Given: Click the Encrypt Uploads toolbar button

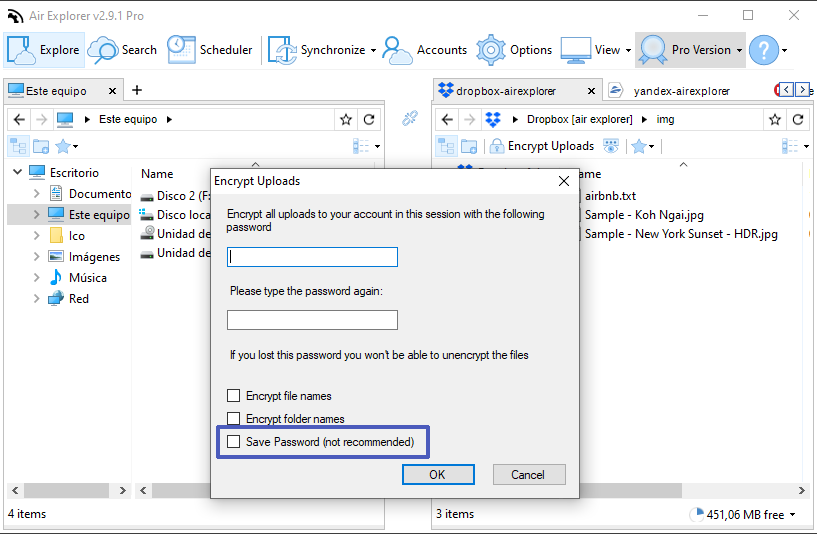Looking at the screenshot, I should click(542, 146).
